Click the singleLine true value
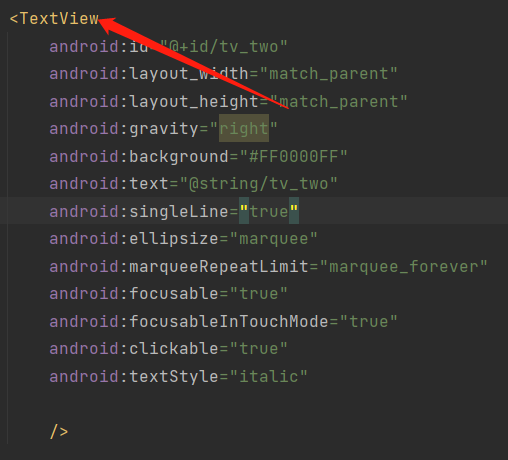The height and width of the screenshot is (460, 508). click(x=269, y=211)
